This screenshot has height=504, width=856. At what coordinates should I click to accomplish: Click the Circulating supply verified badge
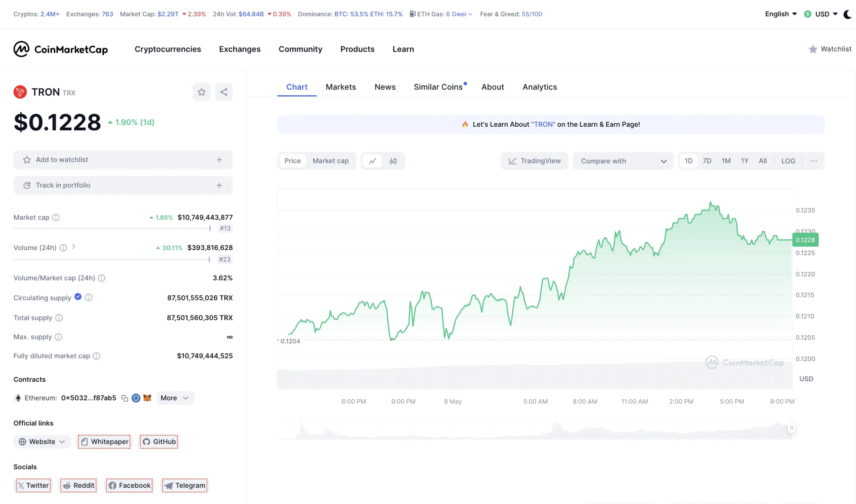pos(78,297)
